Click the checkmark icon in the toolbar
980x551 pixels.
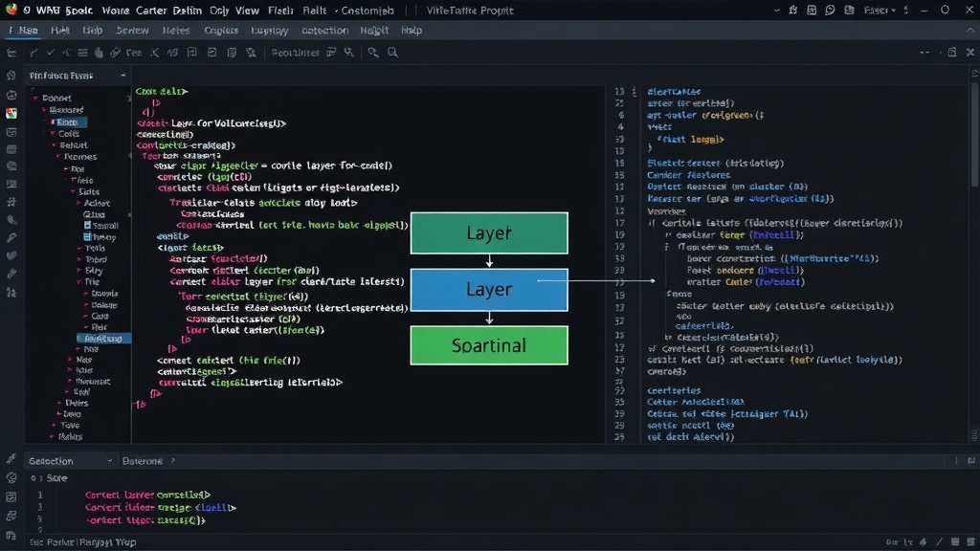tap(51, 53)
